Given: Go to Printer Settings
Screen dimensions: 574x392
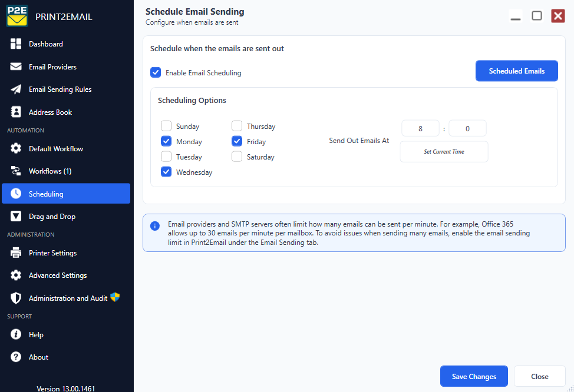Looking at the screenshot, I should pos(66,253).
